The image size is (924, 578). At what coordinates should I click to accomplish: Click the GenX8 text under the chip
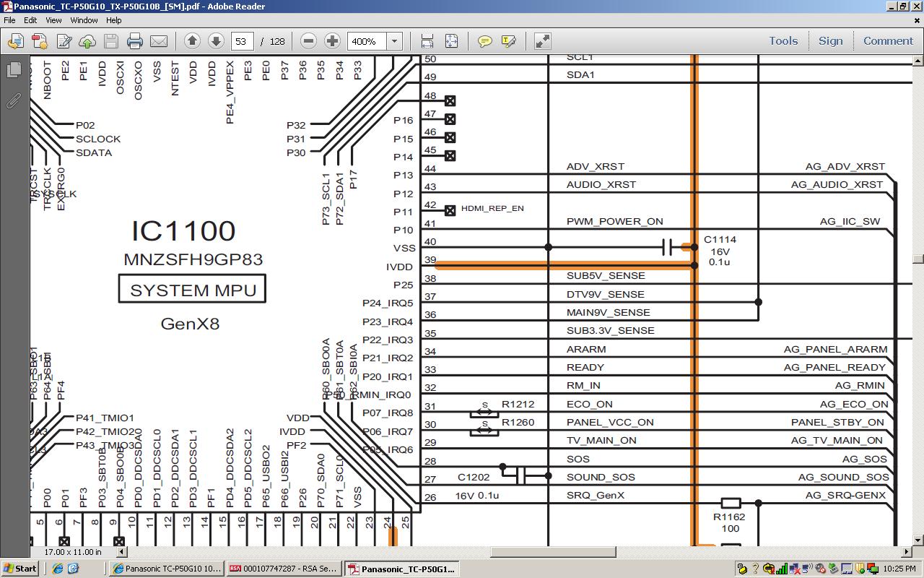tap(190, 324)
